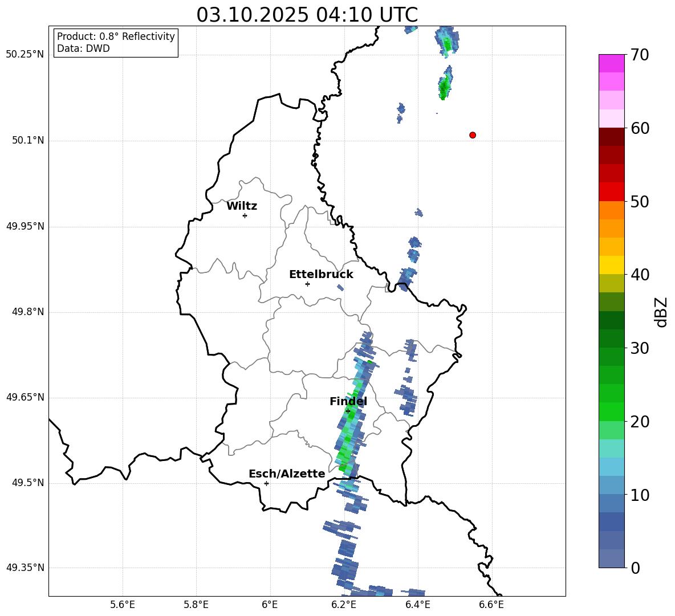Click the dark maroon colorbar segment below 60
Screen dimensions: 675x616
click(x=611, y=137)
